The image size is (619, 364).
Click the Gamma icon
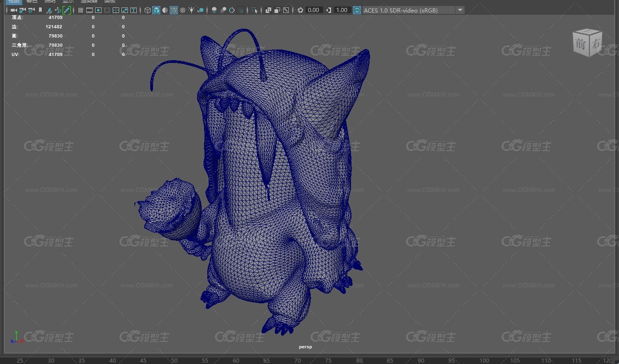pyautogui.click(x=329, y=10)
